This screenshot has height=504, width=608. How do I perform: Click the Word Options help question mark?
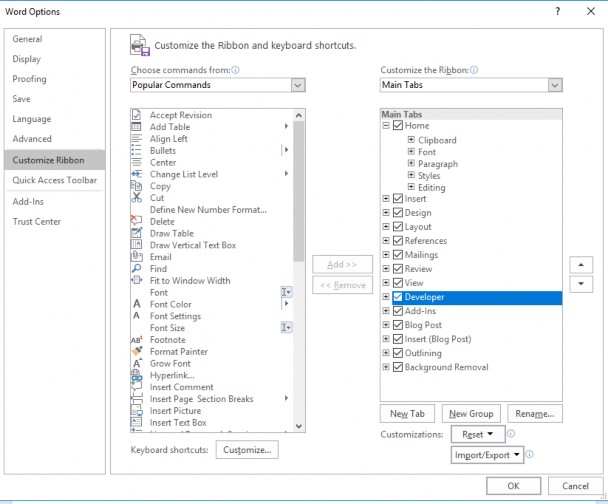pyautogui.click(x=558, y=11)
